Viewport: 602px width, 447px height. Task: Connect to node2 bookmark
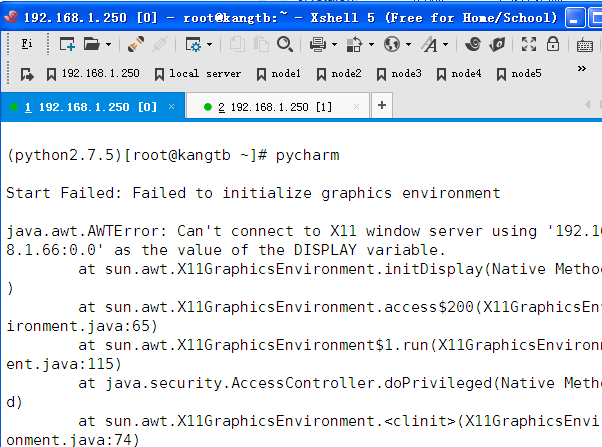pyautogui.click(x=339, y=74)
